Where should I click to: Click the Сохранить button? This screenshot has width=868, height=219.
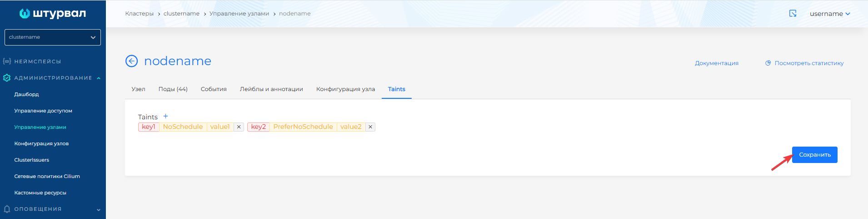(x=814, y=155)
